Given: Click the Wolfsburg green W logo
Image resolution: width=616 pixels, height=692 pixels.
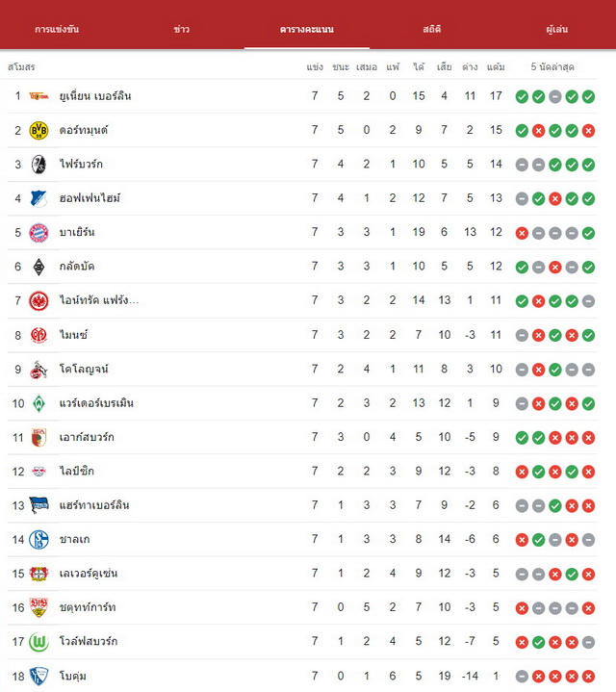Looking at the screenshot, I should [38, 642].
